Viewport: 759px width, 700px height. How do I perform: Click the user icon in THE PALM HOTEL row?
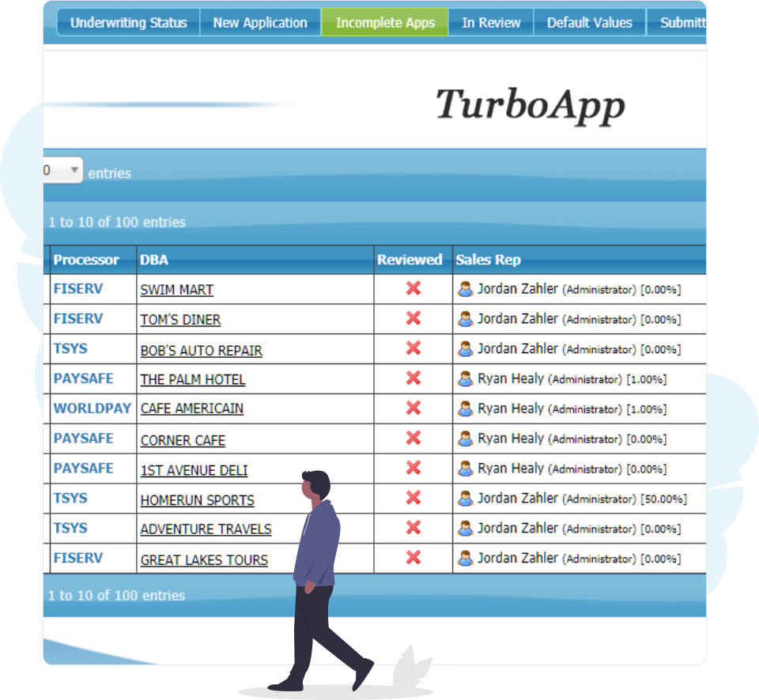point(465,378)
